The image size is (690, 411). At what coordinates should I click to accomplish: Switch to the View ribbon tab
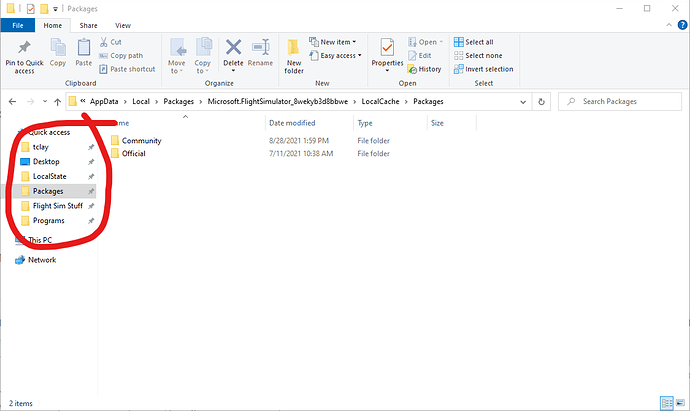[123, 24]
